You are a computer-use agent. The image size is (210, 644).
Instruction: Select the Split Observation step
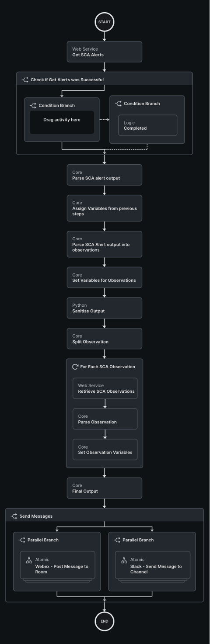[x=105, y=339]
